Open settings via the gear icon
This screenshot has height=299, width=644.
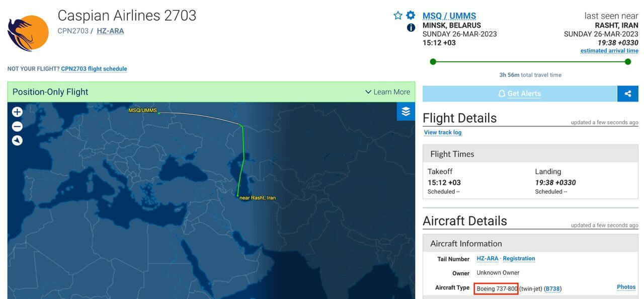411,16
